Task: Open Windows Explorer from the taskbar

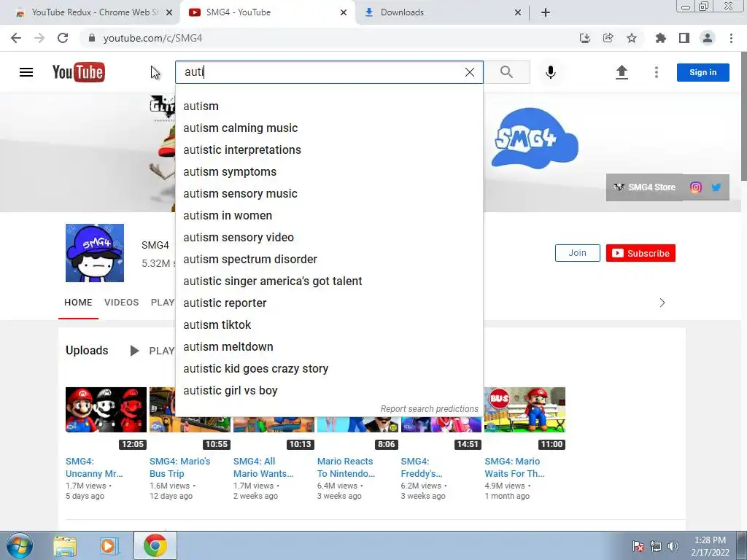Action: pos(65,545)
